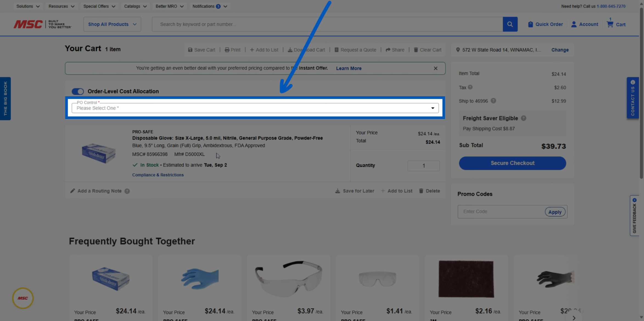This screenshot has height=321, width=644.
Task: Open Quick Order clipboard icon
Action: (x=530, y=24)
